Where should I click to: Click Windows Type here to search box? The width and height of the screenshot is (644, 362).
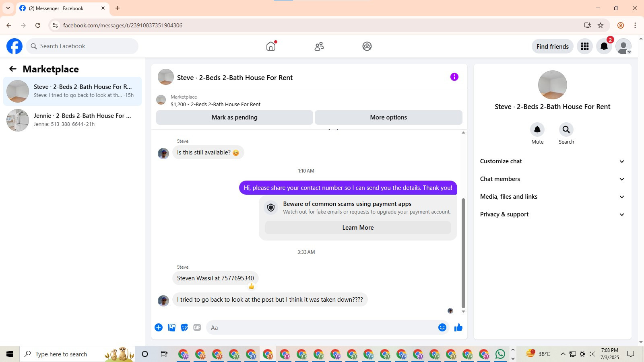[77, 354]
